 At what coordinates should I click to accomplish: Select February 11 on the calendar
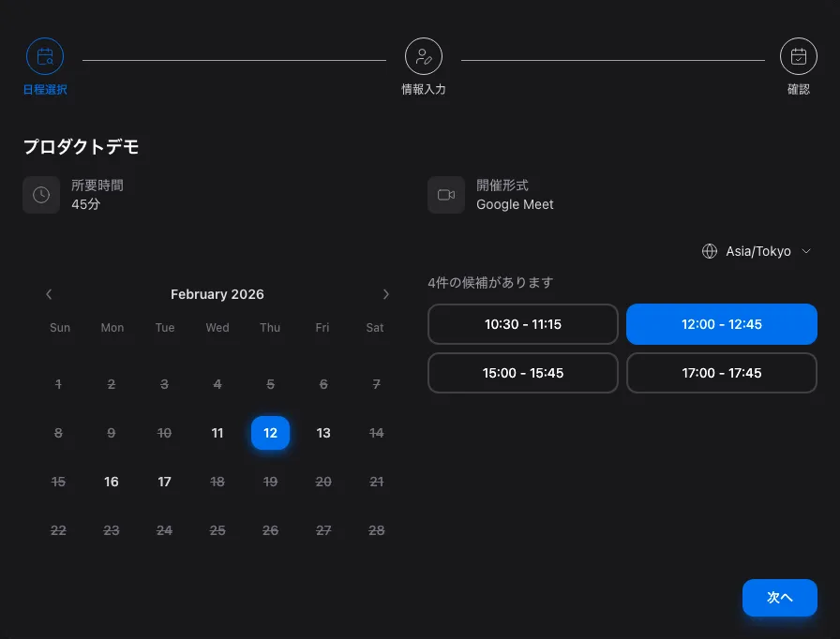(217, 433)
